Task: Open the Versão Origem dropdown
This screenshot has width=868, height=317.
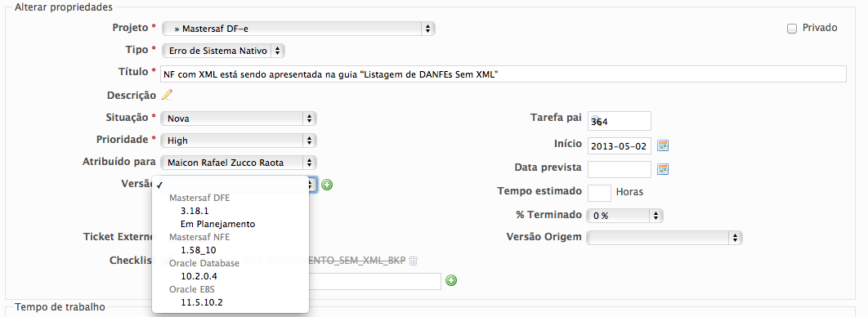Action: [664, 238]
